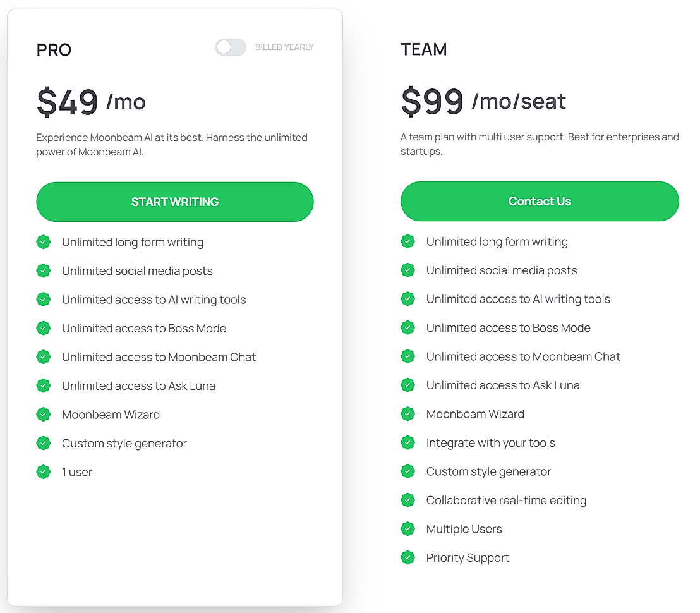Click the Unlimited access to Moonbeam Chat feature text
Viewport: 700px width, 613px height.
tap(159, 357)
